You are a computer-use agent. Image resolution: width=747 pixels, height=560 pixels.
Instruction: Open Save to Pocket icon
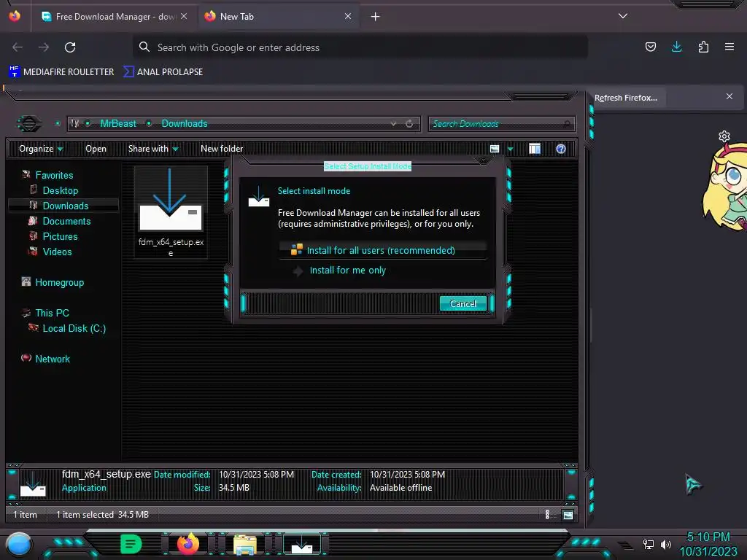pyautogui.click(x=650, y=47)
